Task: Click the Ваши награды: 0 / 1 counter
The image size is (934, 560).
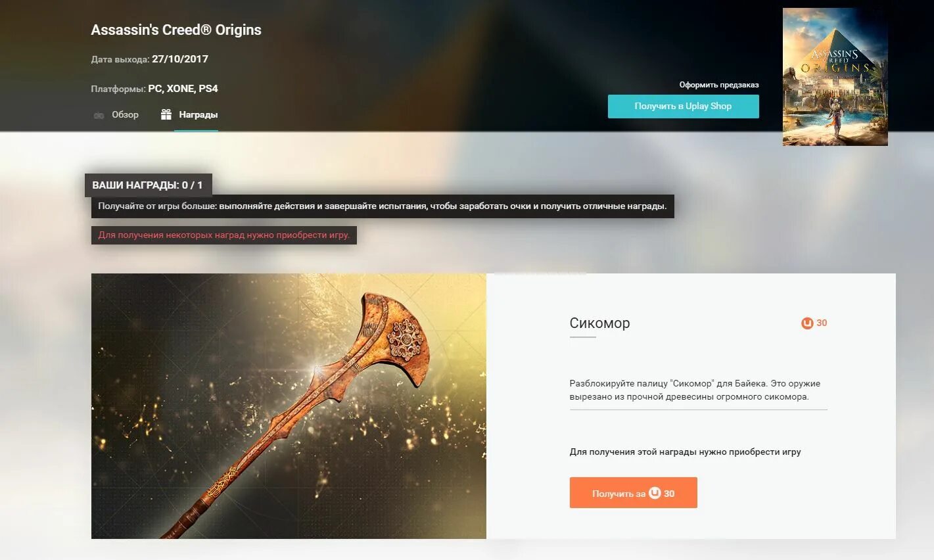Action: (x=148, y=185)
